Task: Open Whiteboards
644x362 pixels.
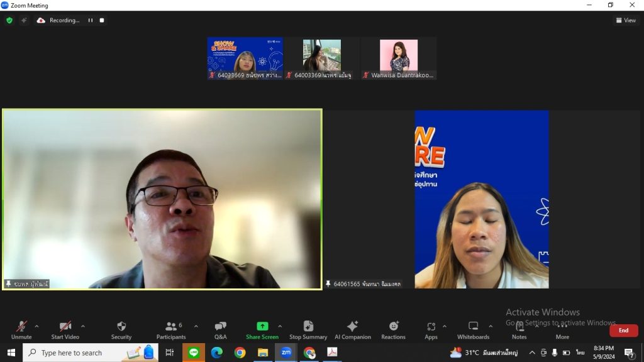Action: coord(473,331)
